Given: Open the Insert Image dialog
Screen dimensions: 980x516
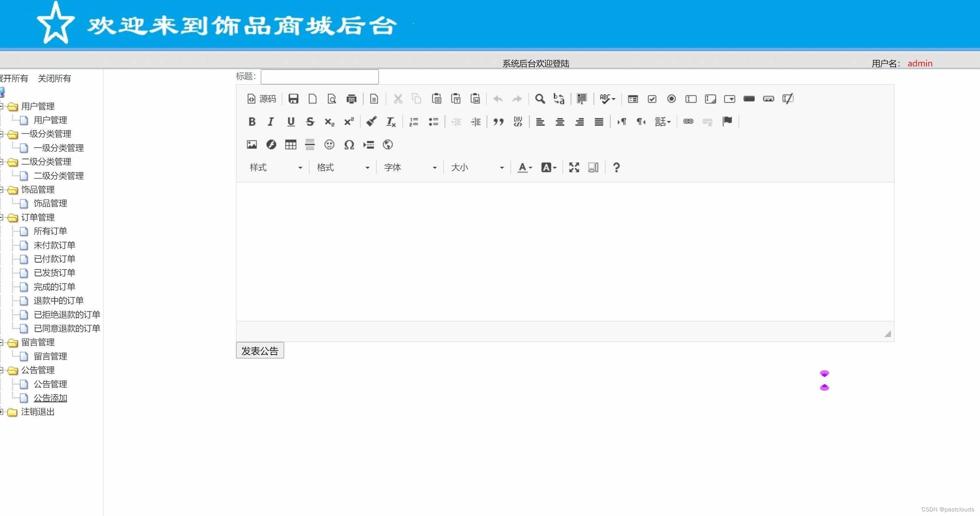Looking at the screenshot, I should pyautogui.click(x=251, y=145).
